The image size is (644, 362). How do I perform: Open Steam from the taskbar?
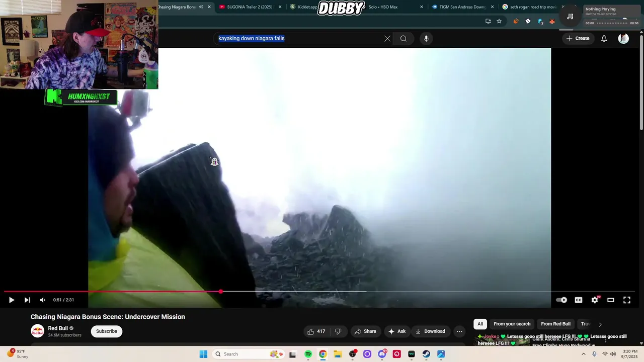click(x=426, y=354)
